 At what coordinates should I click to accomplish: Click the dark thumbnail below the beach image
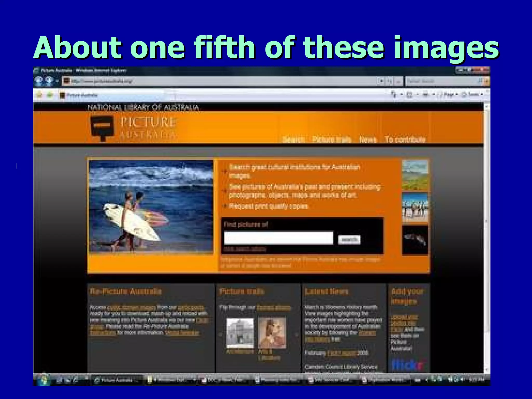pos(415,240)
